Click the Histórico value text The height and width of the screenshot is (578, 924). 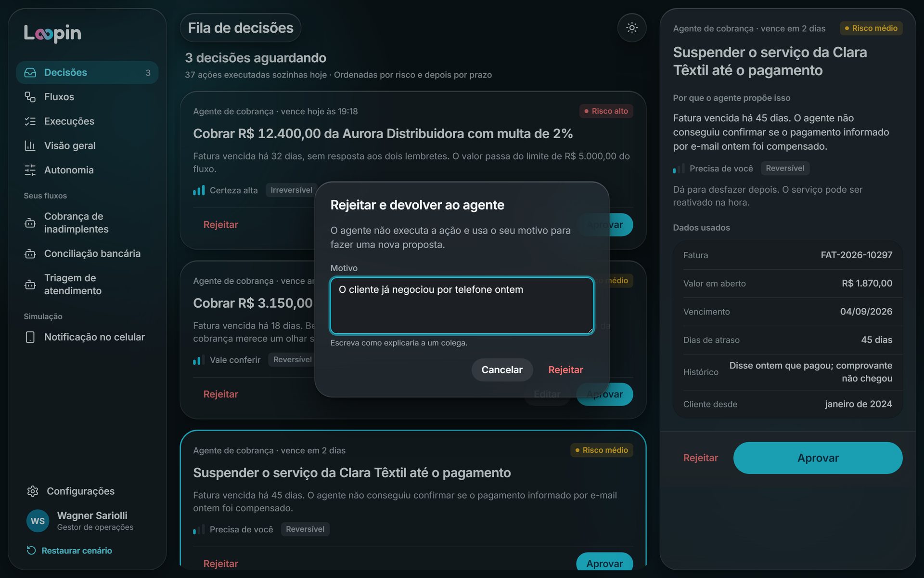click(810, 372)
